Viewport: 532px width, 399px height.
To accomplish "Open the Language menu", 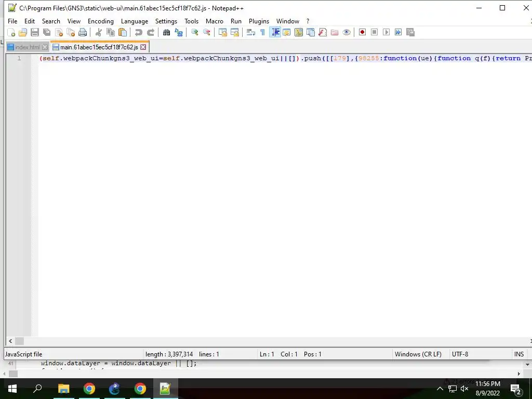I will pyautogui.click(x=135, y=21).
